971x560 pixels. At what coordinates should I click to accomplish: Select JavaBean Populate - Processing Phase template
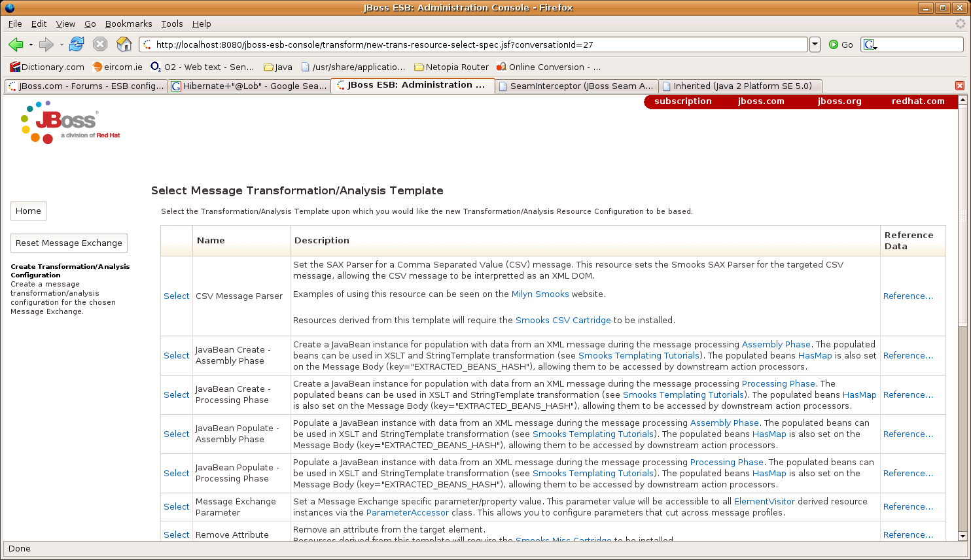177,473
